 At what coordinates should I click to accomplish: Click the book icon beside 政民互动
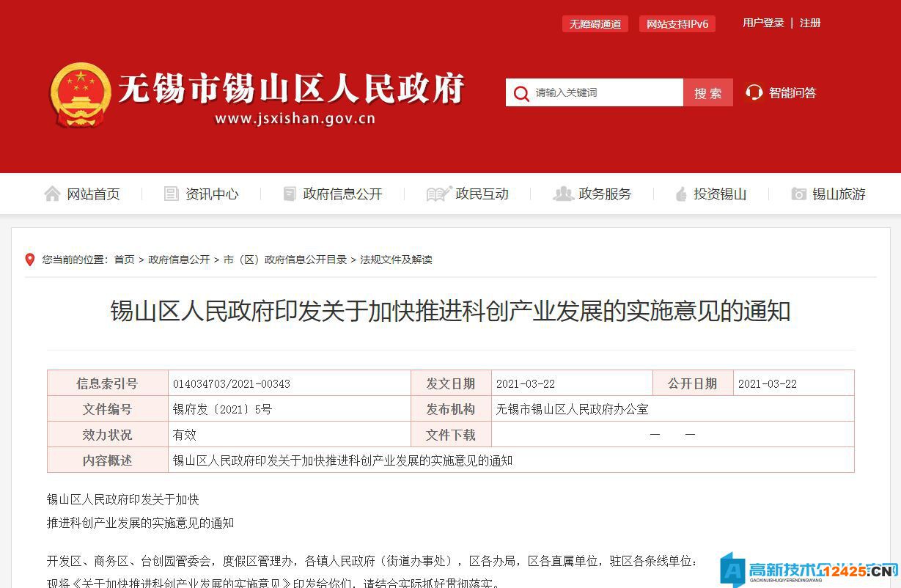(438, 194)
